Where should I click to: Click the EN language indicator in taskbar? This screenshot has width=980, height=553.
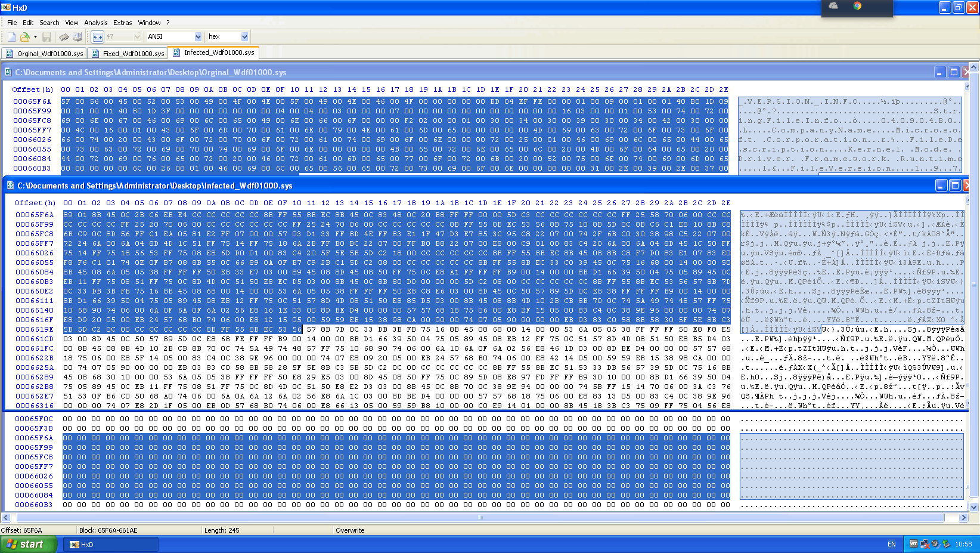892,544
